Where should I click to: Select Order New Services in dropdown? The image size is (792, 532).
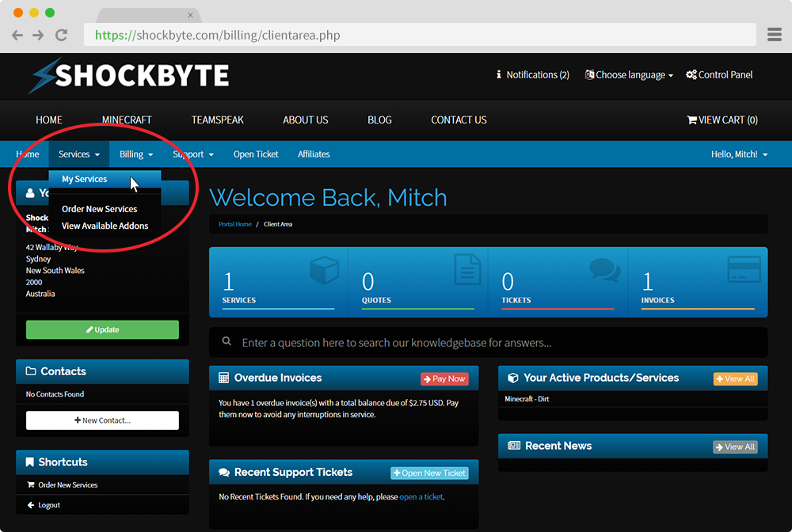pos(100,209)
